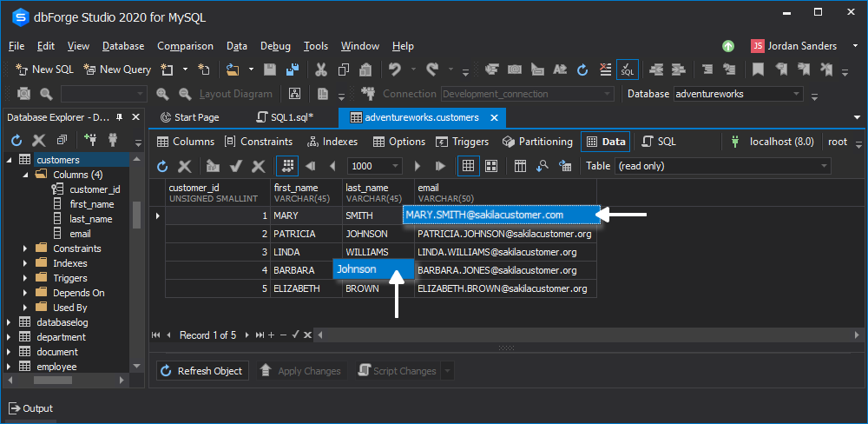The image size is (868, 424).
Task: Click the PATRICIA first_name cell
Action: (306, 234)
